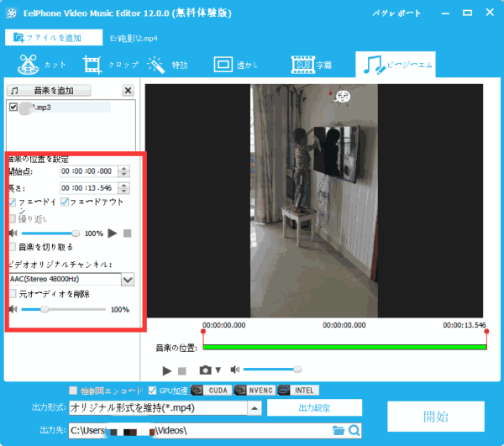Image resolution: width=504 pixels, height=446 pixels.
Task: Mute the original audio speaker icon
Action: 13,309
